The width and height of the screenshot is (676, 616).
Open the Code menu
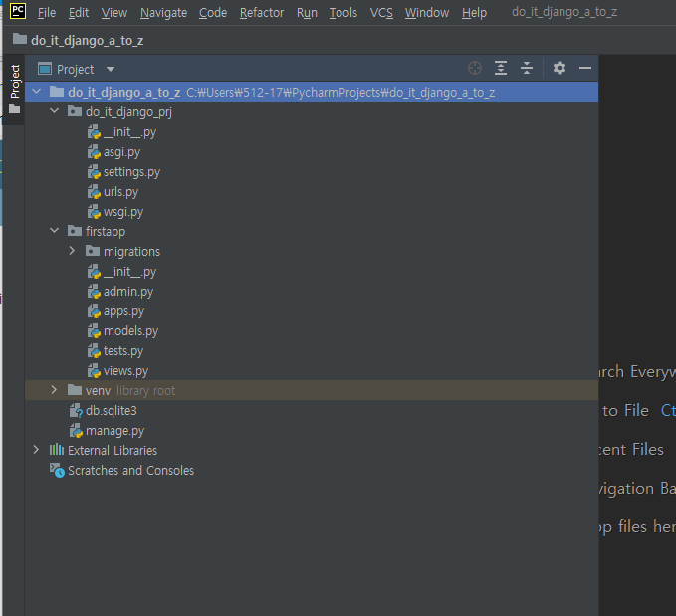(213, 13)
